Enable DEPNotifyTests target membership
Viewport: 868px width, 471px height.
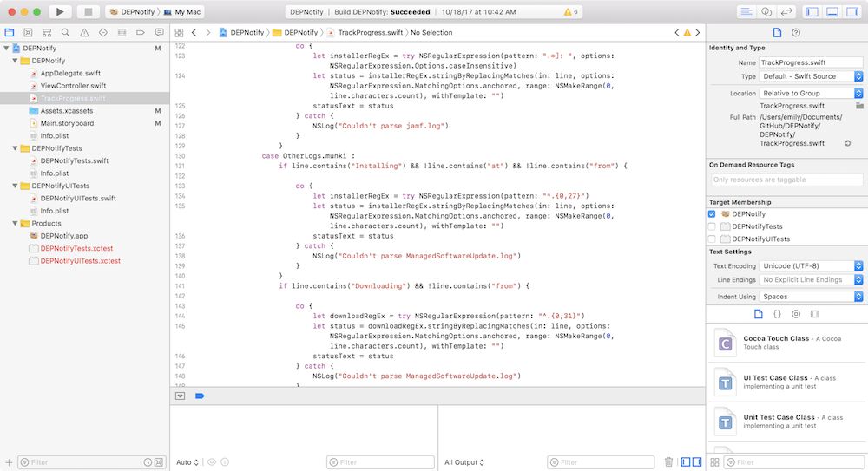pyautogui.click(x=713, y=226)
